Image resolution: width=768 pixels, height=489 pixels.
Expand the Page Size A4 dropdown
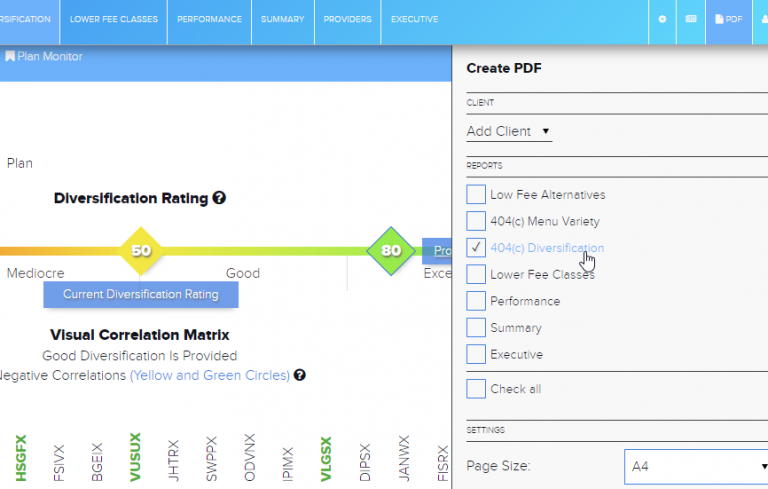[696, 466]
